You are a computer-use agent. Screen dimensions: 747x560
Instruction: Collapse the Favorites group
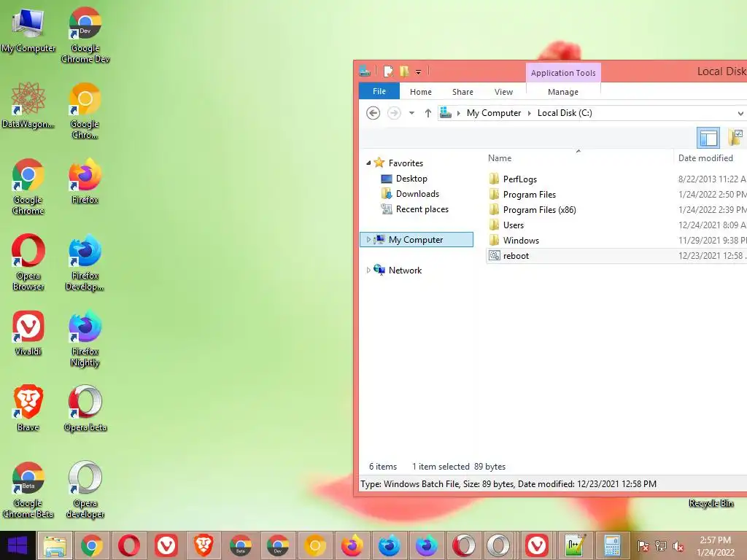(x=368, y=163)
